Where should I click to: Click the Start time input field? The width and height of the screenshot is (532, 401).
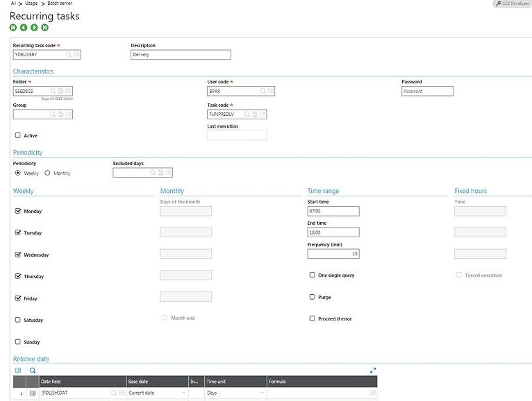pos(333,211)
